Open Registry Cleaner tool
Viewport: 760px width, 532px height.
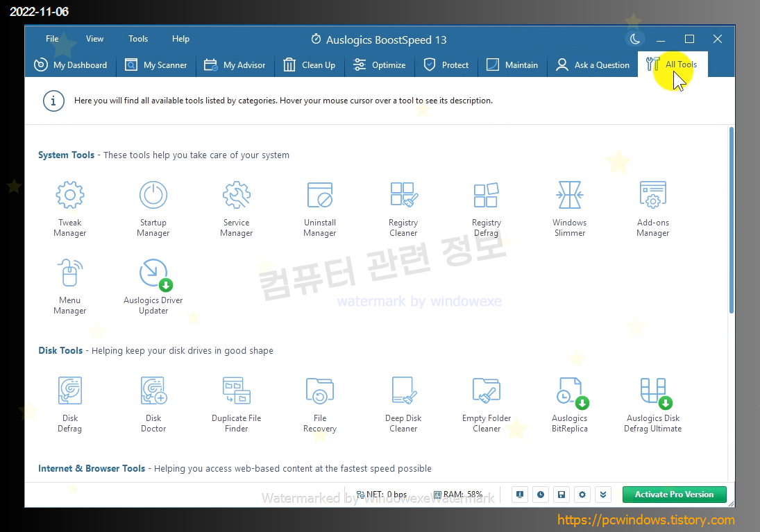pos(403,209)
